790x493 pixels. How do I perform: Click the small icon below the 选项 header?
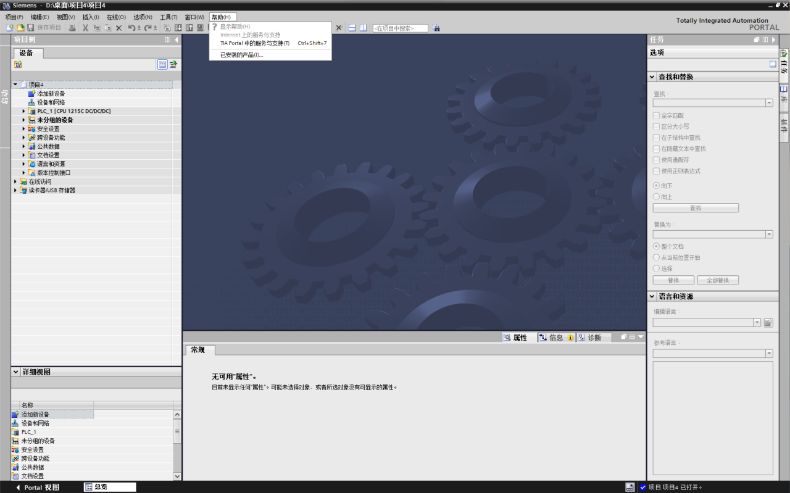[x=772, y=64]
